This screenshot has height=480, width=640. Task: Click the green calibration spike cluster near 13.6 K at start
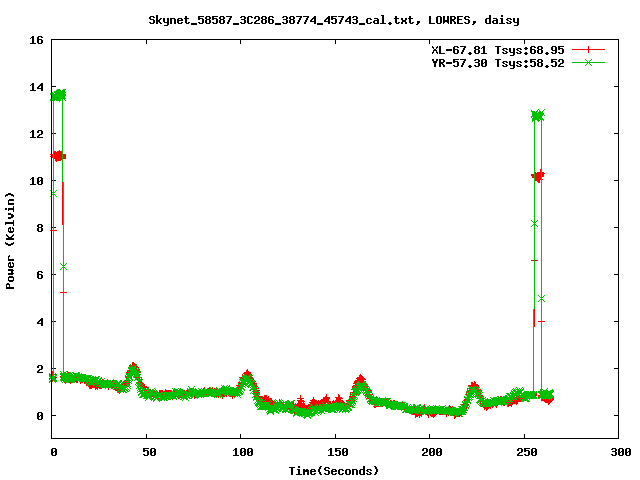[58, 96]
